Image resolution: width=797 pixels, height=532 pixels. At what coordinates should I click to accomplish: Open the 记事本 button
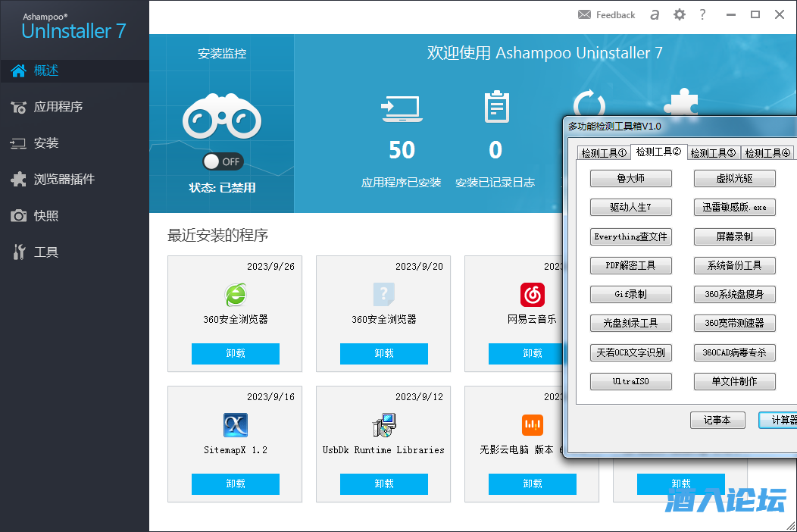pyautogui.click(x=717, y=420)
